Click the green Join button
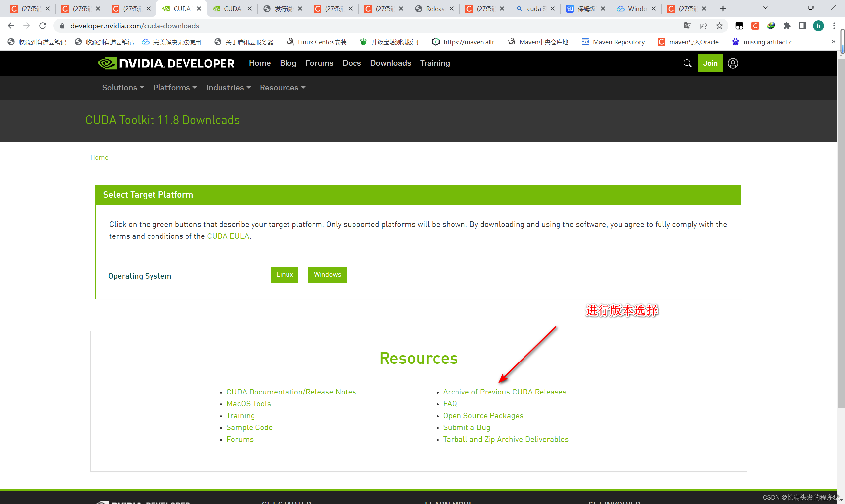Image resolution: width=845 pixels, height=504 pixels. pyautogui.click(x=710, y=63)
